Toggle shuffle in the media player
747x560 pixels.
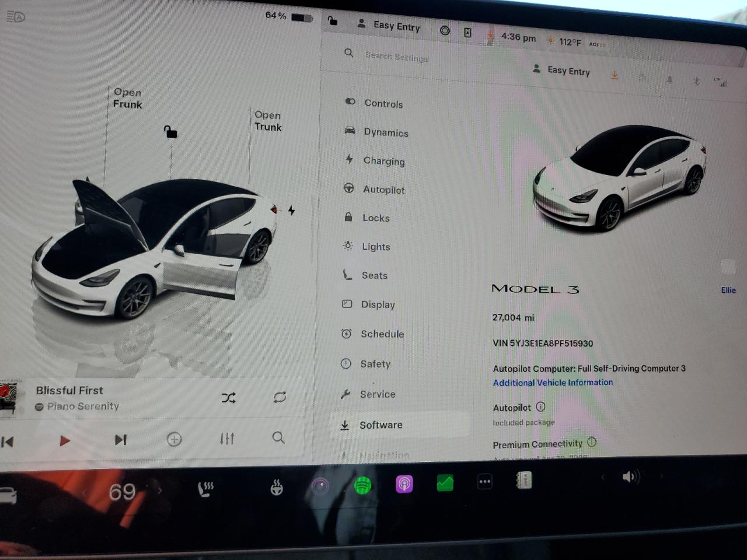228,397
